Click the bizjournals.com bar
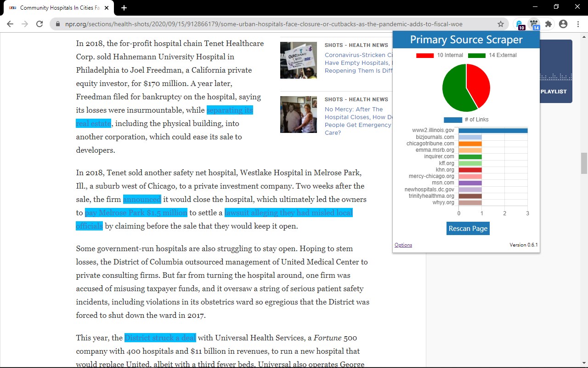The height and width of the screenshot is (368, 588). [x=470, y=137]
